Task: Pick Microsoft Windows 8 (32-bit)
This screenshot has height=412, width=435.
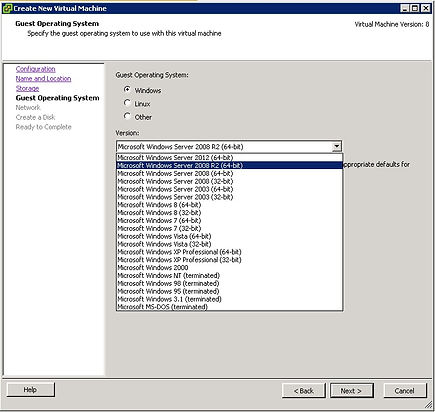Action: [229, 213]
